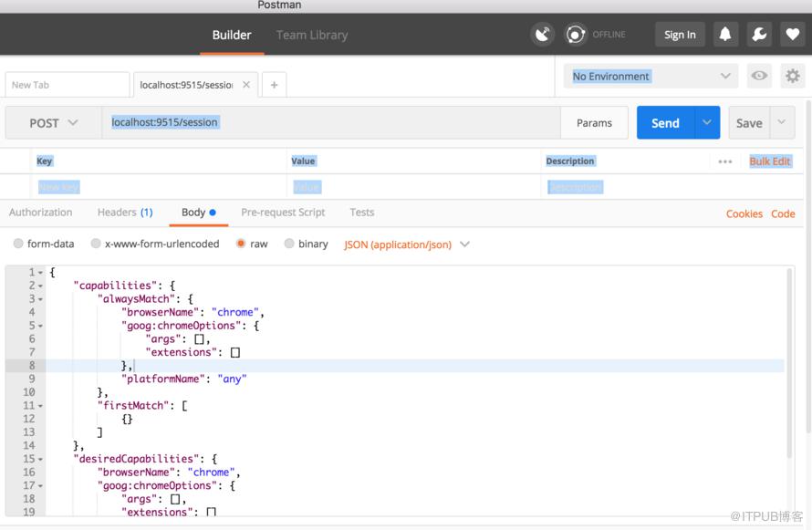The width and height of the screenshot is (812, 530).
Task: Open environment quick look eye icon
Action: click(759, 76)
